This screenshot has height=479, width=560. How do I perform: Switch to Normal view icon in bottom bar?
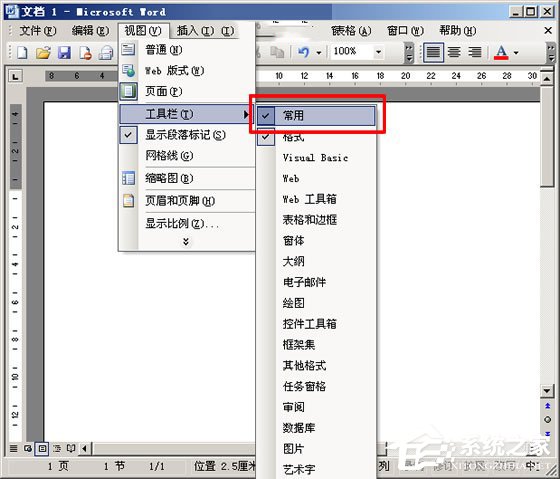(x=13, y=448)
